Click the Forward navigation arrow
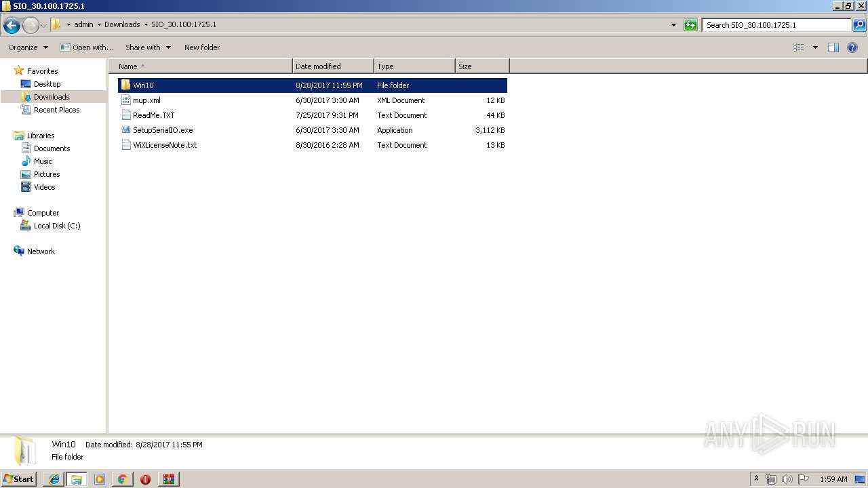Screen dimensions: 868x488 click(31, 26)
